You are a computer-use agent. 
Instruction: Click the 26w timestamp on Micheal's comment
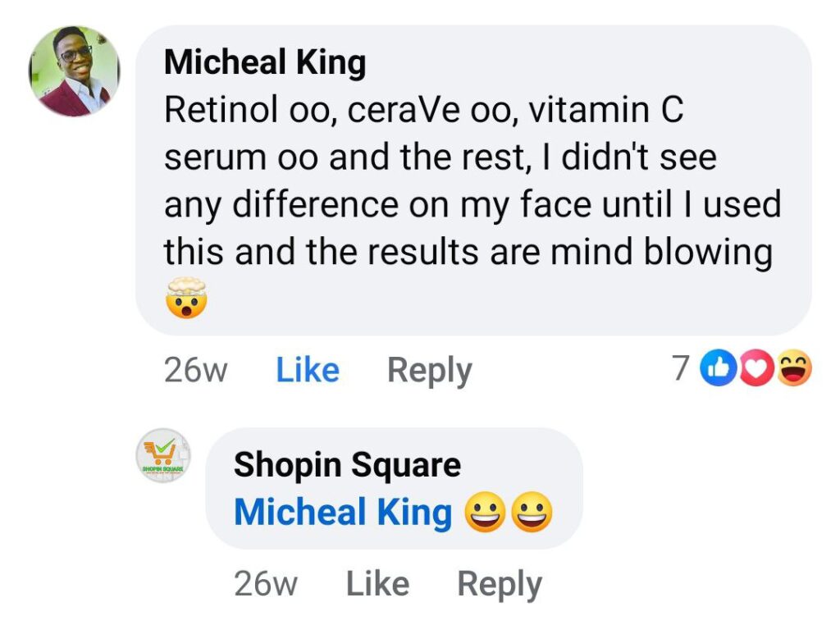click(195, 371)
